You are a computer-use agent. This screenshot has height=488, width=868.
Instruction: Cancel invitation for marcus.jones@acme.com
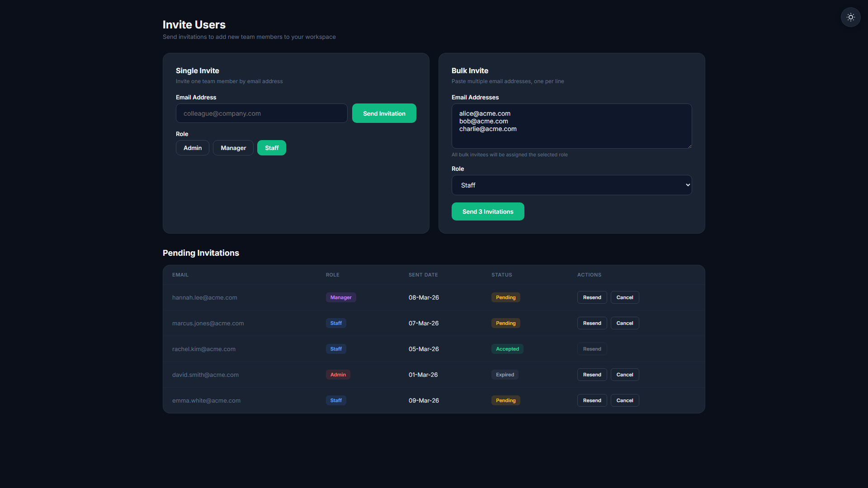(x=625, y=323)
